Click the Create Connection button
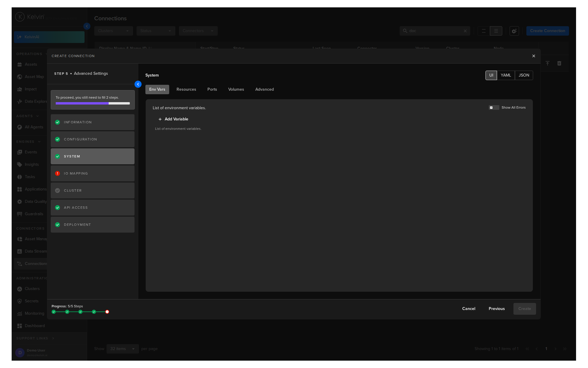The height and width of the screenshot is (368, 588). click(548, 31)
